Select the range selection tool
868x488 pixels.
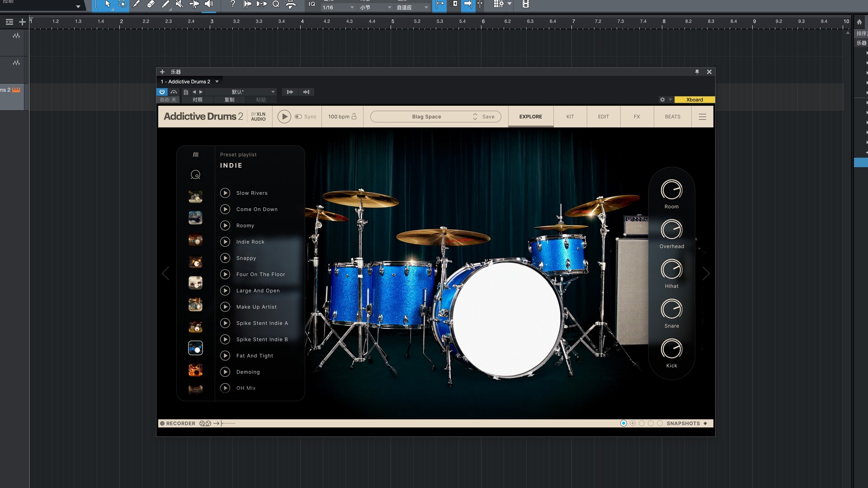point(122,4)
